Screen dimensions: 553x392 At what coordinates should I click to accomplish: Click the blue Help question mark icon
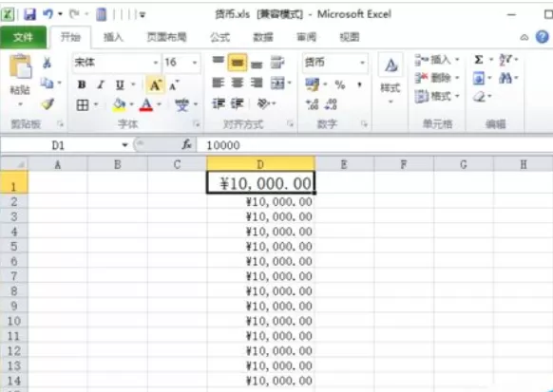pyautogui.click(x=542, y=37)
